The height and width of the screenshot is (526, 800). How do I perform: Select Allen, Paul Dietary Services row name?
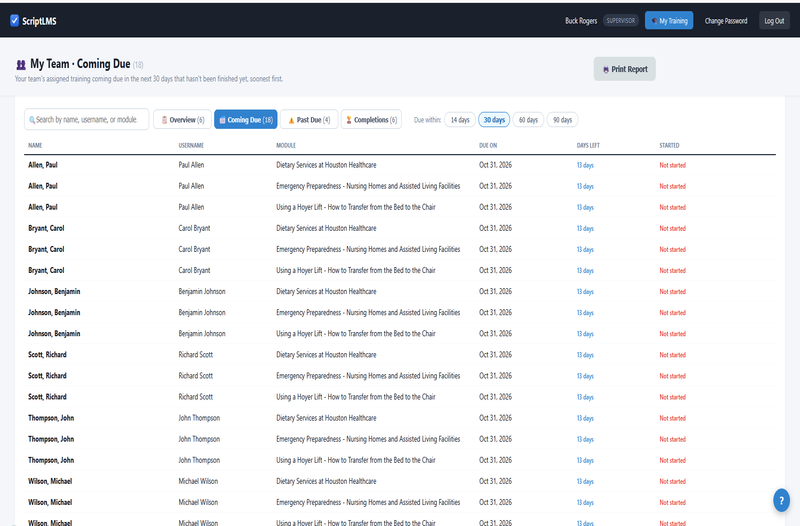pyautogui.click(x=43, y=165)
